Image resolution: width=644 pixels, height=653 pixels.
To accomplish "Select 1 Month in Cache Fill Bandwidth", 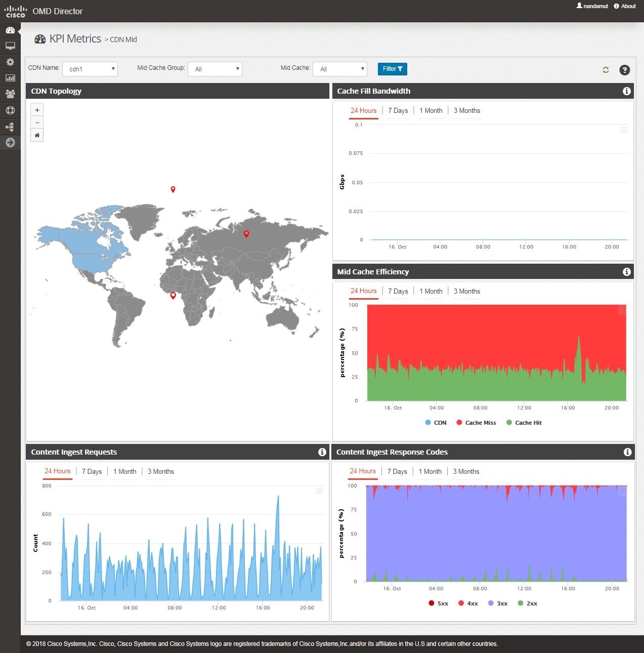I will 431,110.
